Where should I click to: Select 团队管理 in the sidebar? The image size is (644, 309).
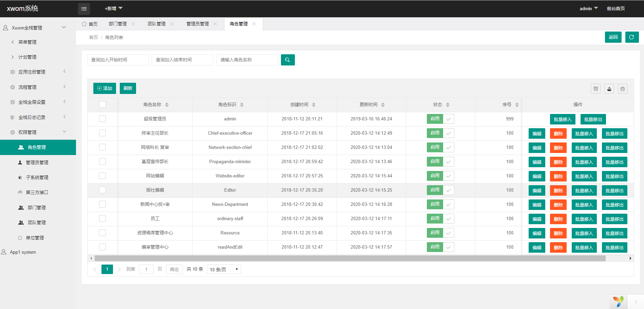(x=38, y=223)
